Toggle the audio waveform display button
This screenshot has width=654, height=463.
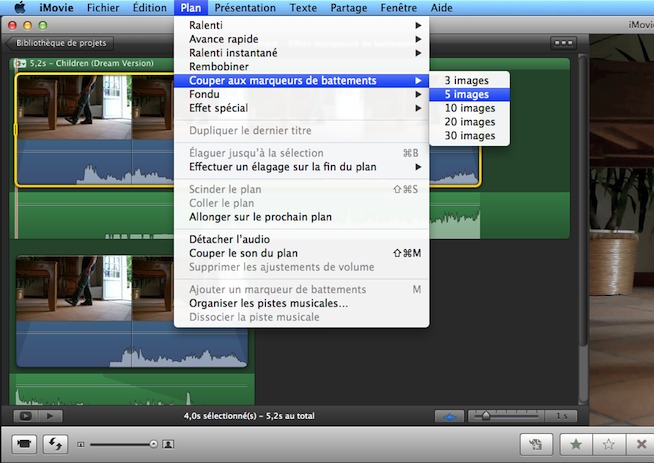449,416
